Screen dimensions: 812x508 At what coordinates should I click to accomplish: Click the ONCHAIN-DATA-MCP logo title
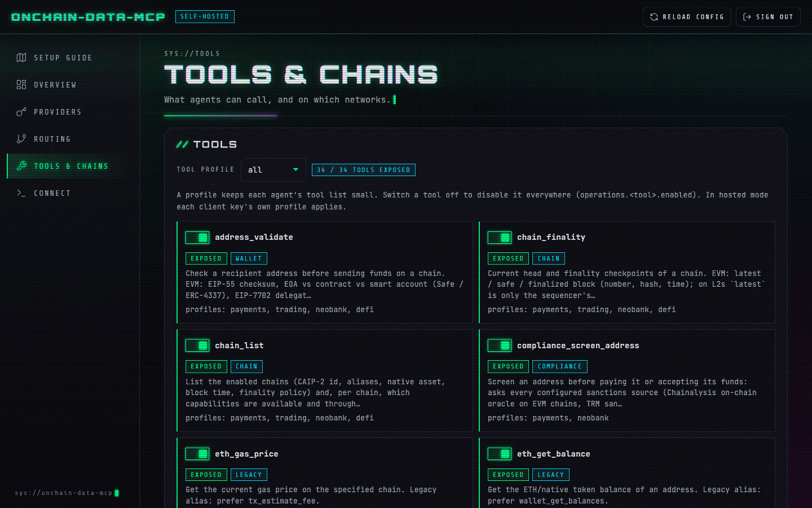[88, 17]
